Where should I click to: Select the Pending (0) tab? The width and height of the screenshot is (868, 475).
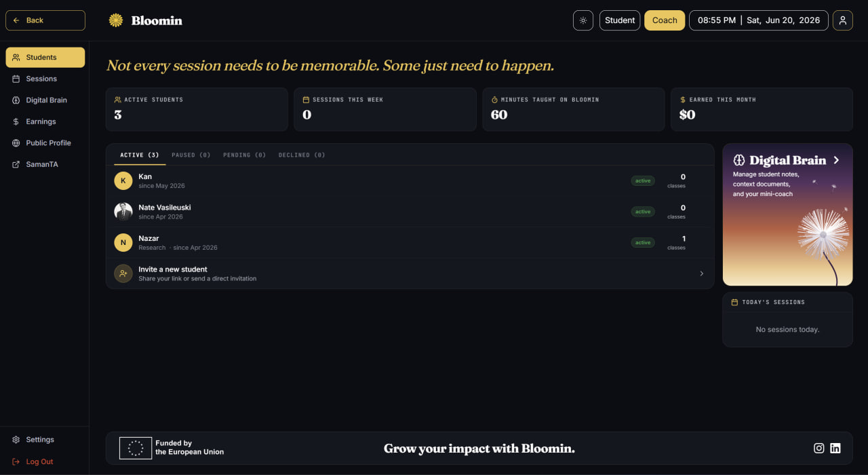click(244, 155)
